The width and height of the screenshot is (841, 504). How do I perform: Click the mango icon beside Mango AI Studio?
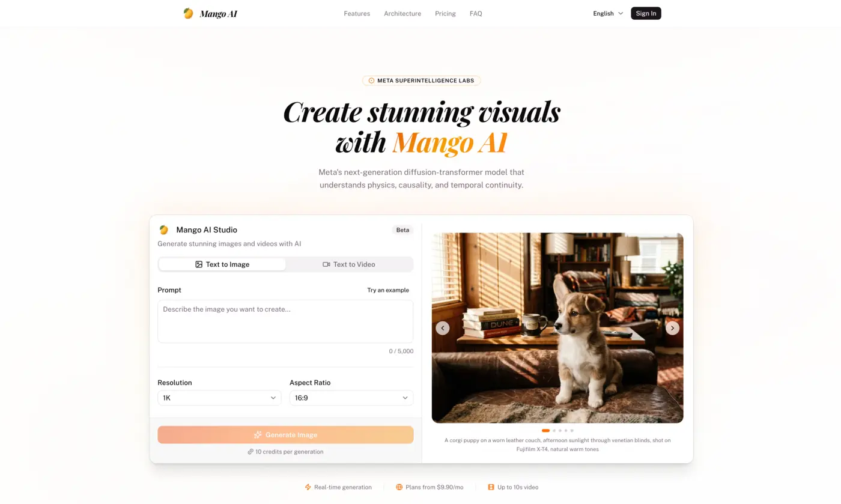(164, 229)
